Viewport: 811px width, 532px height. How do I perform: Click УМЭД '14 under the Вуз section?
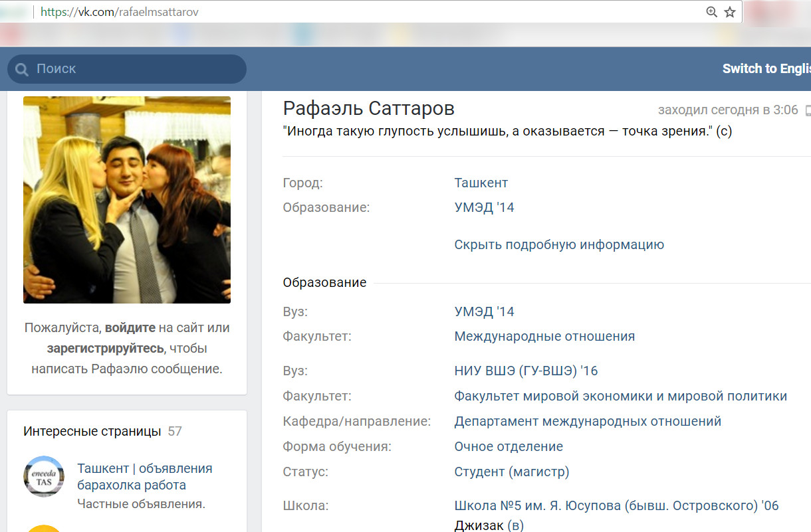point(485,311)
